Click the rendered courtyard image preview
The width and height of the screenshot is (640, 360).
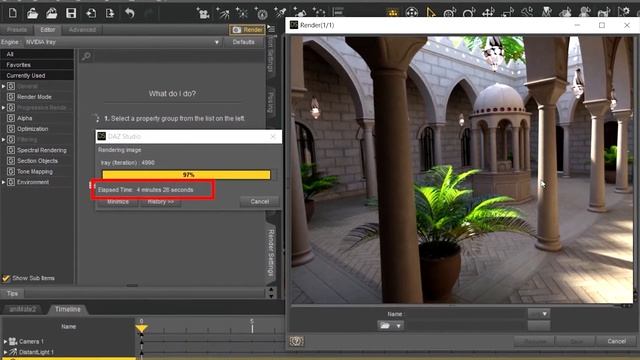click(462, 170)
